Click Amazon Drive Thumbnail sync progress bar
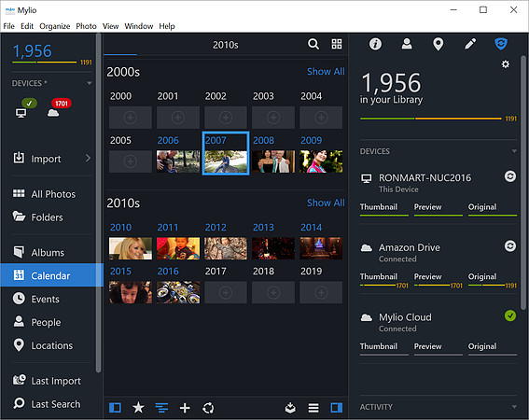Viewport: 529px width, 420px height. pyautogui.click(x=384, y=286)
